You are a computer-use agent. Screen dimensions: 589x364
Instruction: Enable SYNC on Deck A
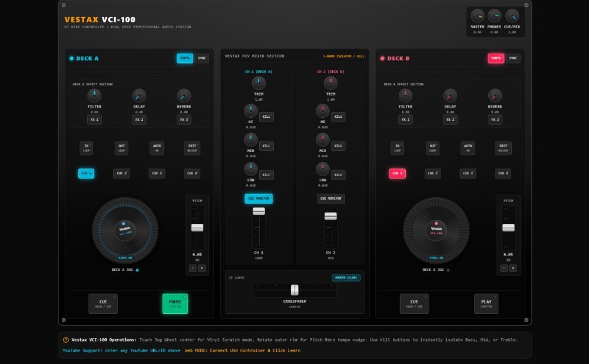pyautogui.click(x=201, y=58)
